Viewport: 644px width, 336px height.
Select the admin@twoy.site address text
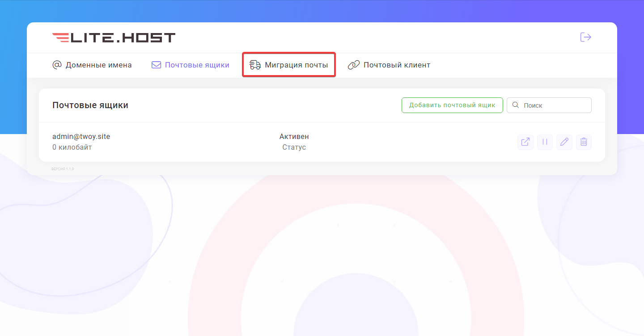(x=81, y=137)
